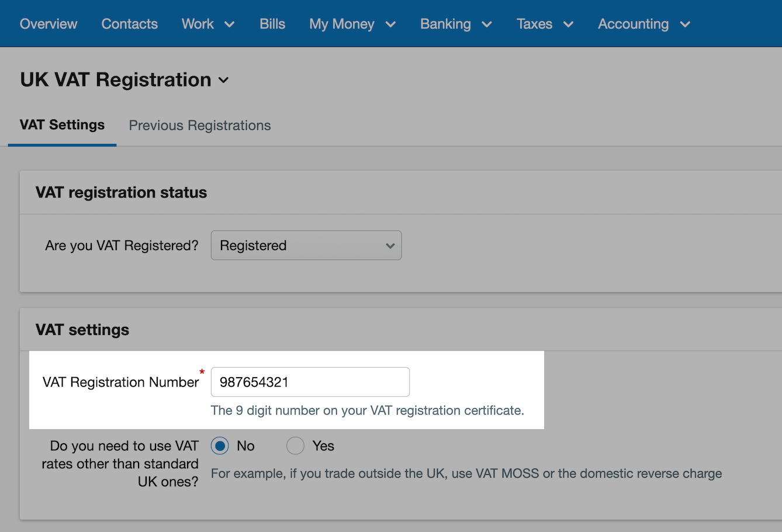Click the VAT Registration Number input field

(309, 382)
